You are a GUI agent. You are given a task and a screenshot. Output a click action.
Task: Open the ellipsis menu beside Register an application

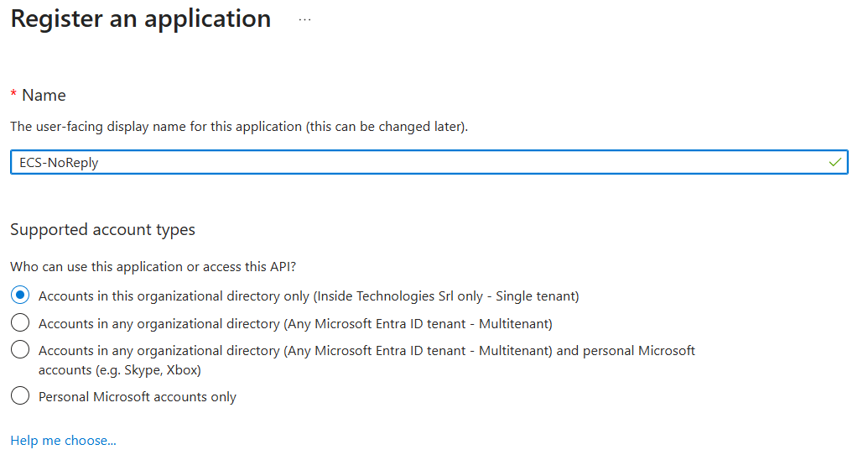pos(304,20)
